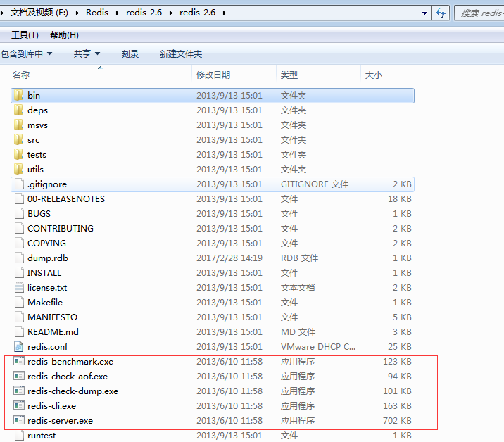
Task: Click the redis-server.exe application icon
Action: click(x=19, y=420)
